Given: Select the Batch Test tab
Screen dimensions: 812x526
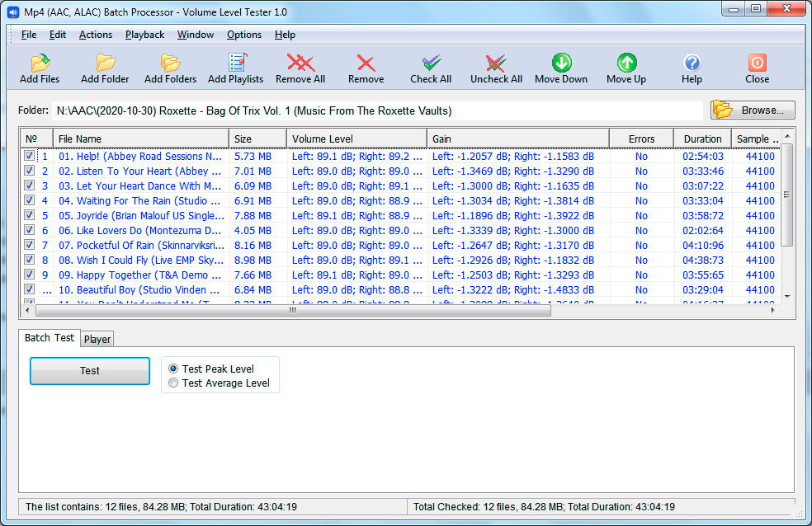Looking at the screenshot, I should tap(50, 338).
